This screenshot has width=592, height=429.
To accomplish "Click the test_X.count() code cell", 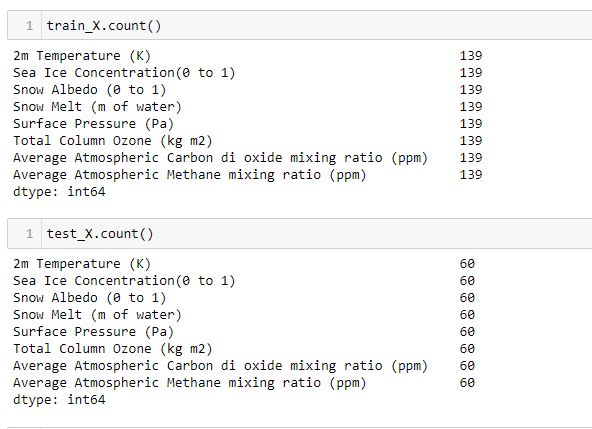I will click(x=299, y=233).
